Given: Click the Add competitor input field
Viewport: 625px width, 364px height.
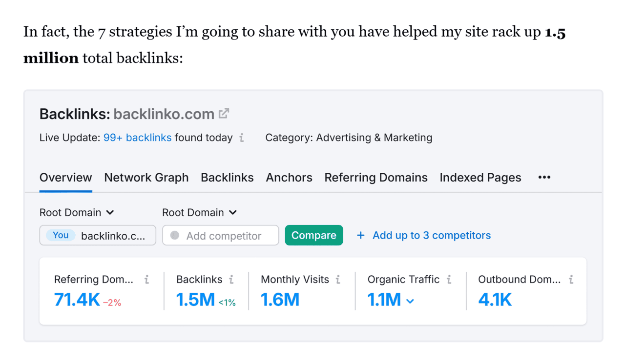Looking at the screenshot, I should coord(220,235).
